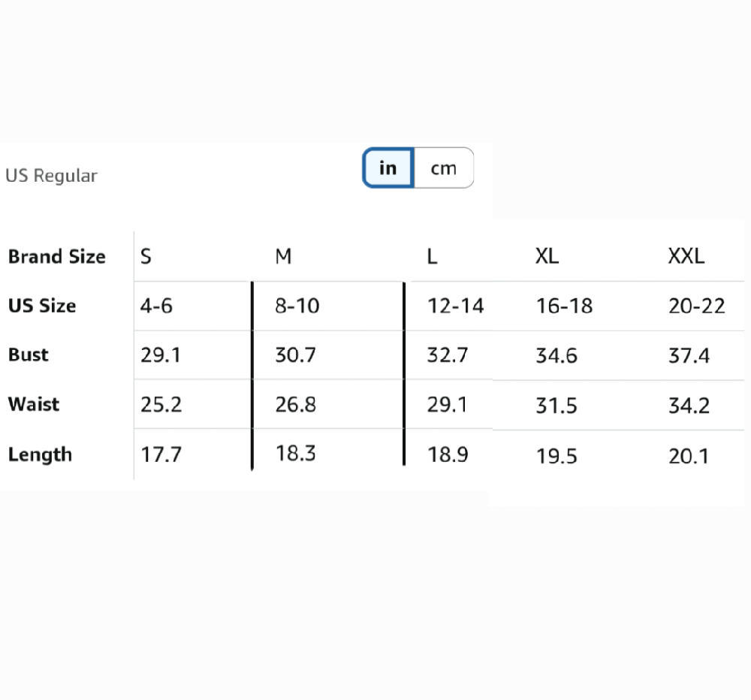The image size is (751, 700).
Task: Click US size 8-10 cell
Action: [297, 306]
